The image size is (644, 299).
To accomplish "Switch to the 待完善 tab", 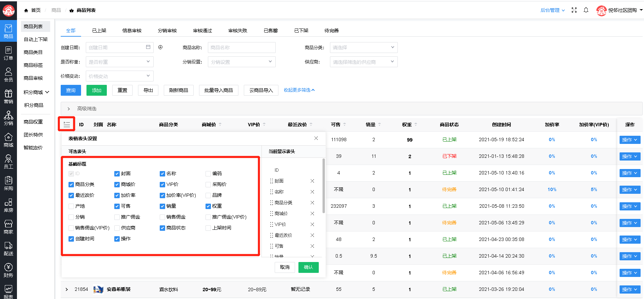I will click(x=331, y=31).
